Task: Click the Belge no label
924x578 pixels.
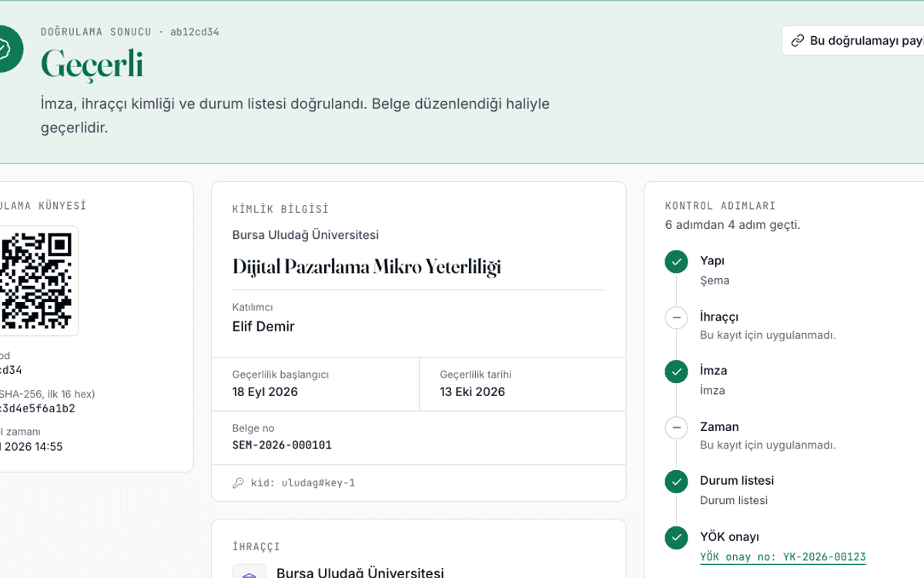Action: click(253, 428)
